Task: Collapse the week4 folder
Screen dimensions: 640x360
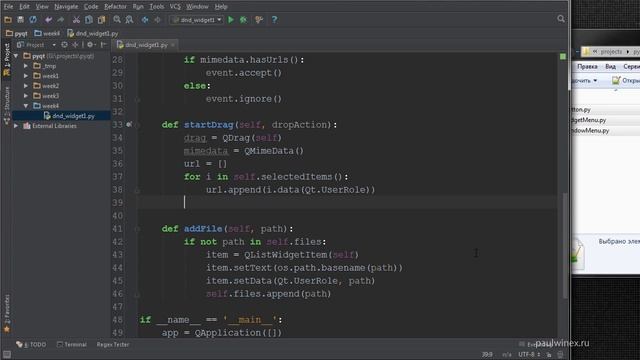Action: click(26, 106)
